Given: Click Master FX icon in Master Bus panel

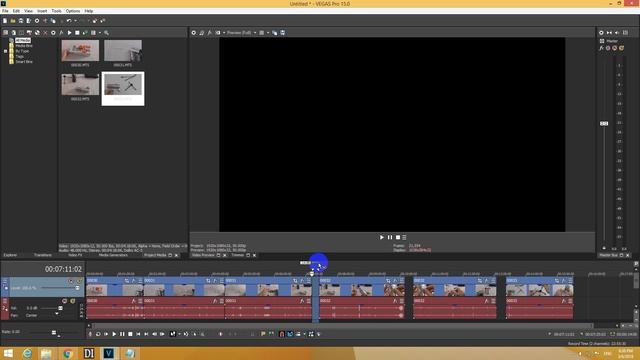Looking at the screenshot, I should [601, 48].
